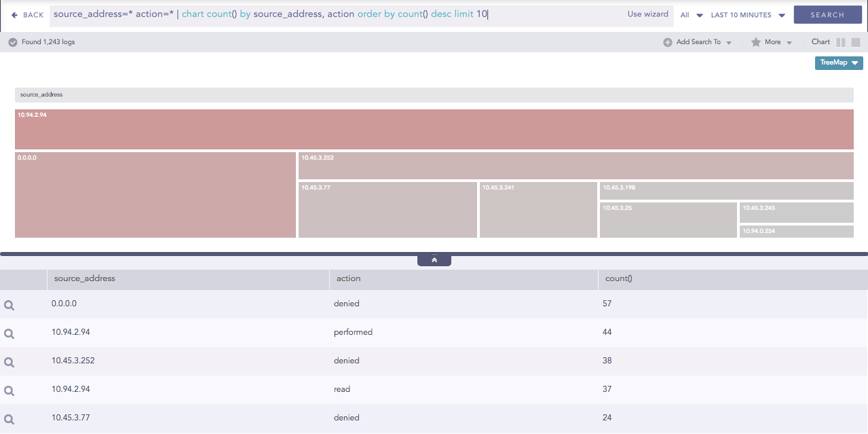This screenshot has width=868, height=434.
Task: Select the 10.94.2.94 block in the treemap
Action: click(x=434, y=129)
